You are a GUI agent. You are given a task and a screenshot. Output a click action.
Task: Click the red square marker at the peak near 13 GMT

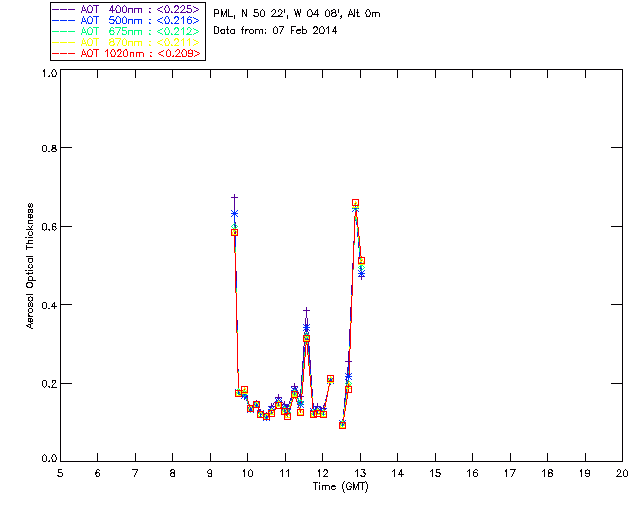coord(356,203)
